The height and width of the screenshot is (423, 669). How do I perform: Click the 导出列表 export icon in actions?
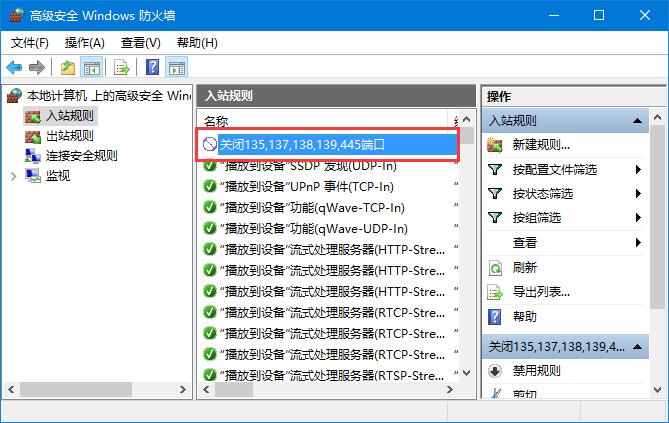coord(495,292)
